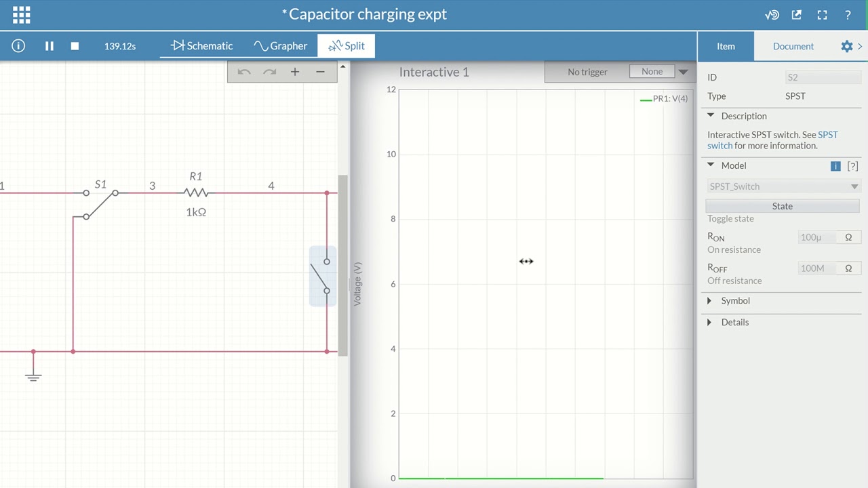
Task: Open the Item tab
Action: point(726,46)
